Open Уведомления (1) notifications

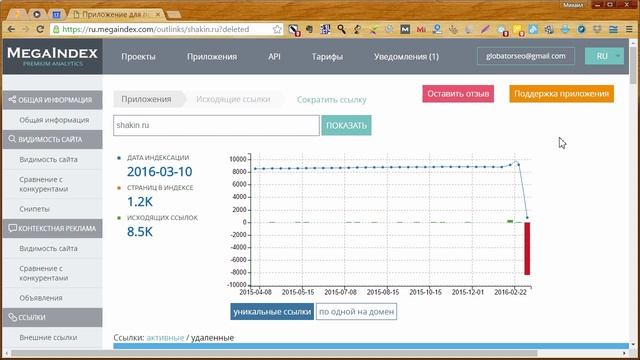pyautogui.click(x=407, y=57)
